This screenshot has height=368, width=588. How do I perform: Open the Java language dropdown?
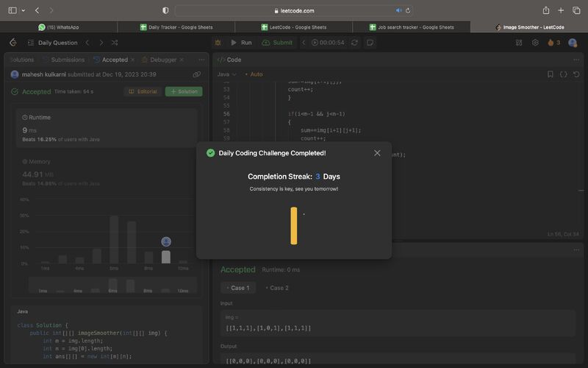(x=227, y=74)
